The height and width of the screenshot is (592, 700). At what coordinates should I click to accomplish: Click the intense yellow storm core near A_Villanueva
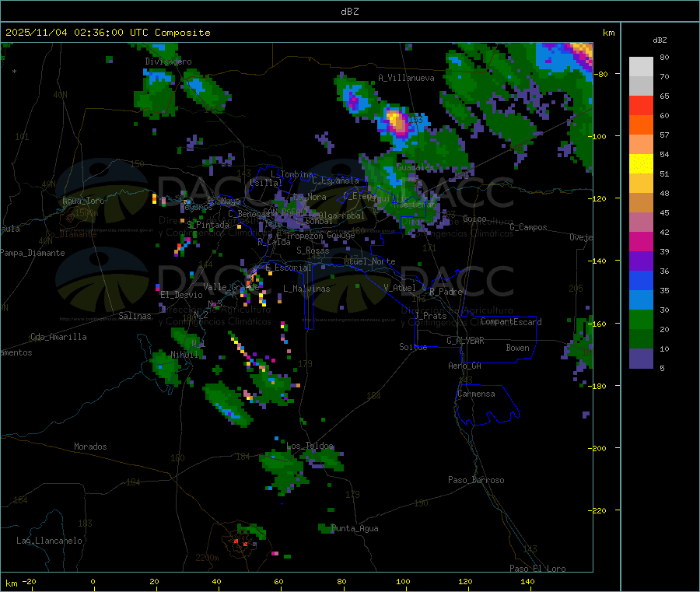[x=396, y=121]
